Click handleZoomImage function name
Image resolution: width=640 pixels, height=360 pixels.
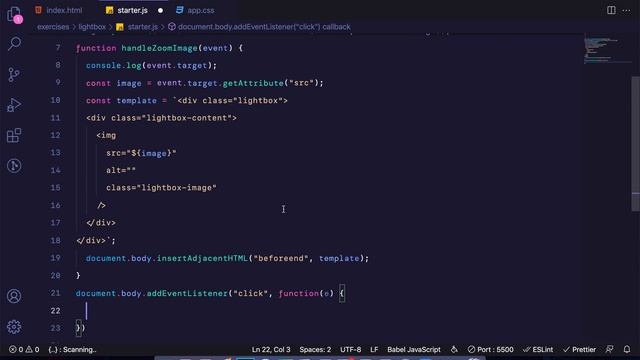tap(159, 48)
